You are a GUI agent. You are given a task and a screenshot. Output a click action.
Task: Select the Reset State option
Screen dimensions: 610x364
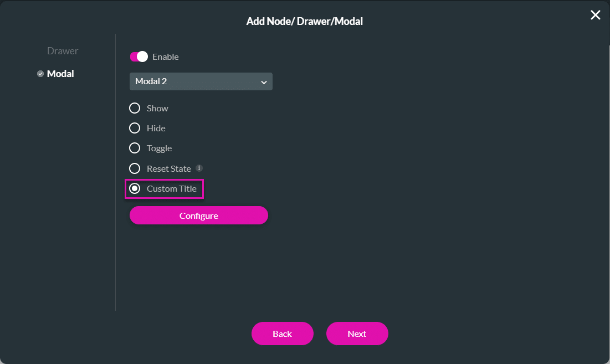click(134, 168)
